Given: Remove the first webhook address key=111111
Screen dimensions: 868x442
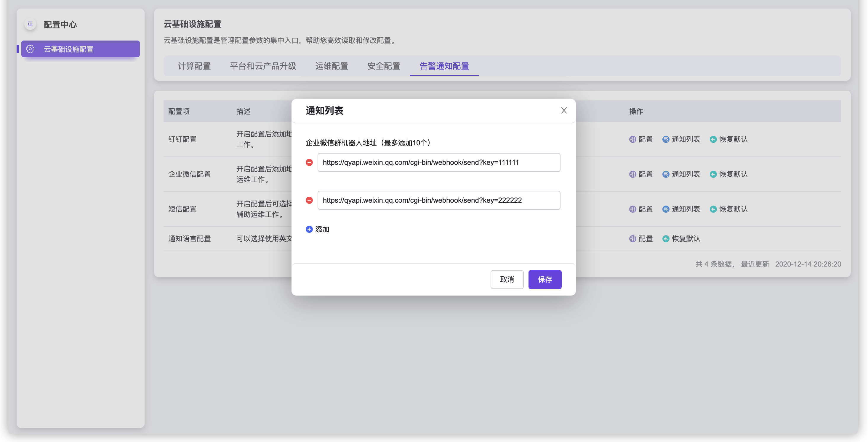Looking at the screenshot, I should coord(309,163).
